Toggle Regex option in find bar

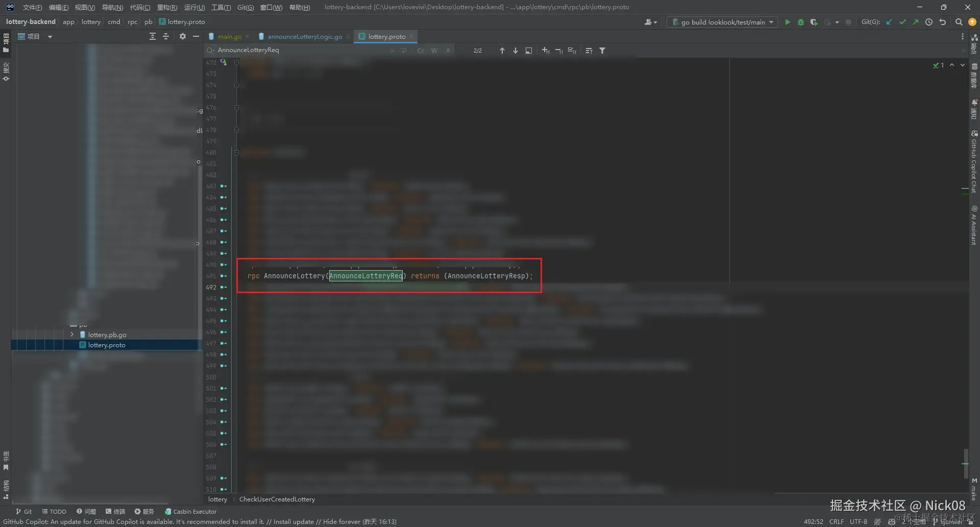(x=448, y=51)
